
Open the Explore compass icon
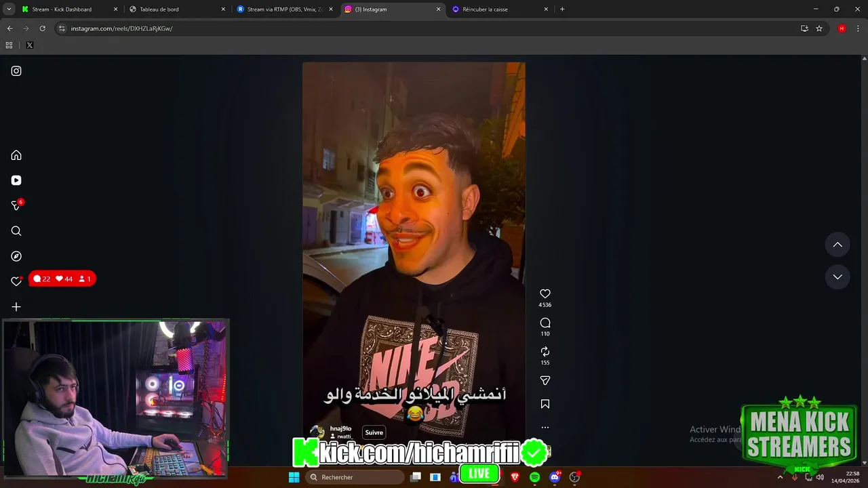click(16, 256)
